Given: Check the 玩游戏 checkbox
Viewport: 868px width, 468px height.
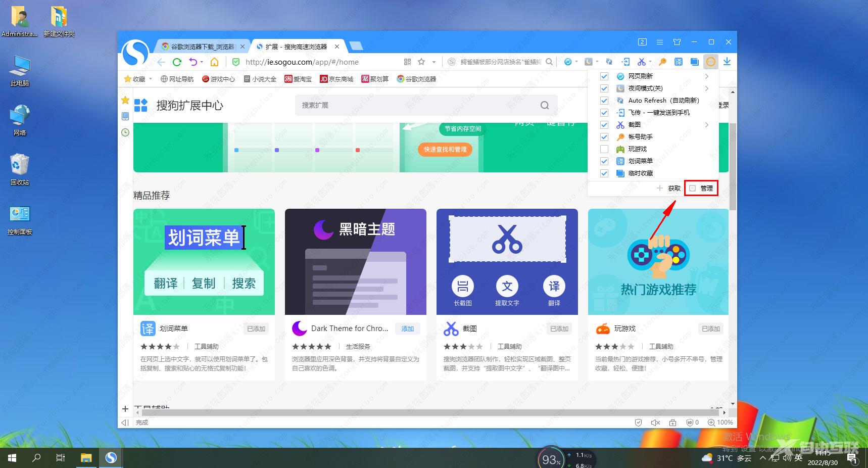Looking at the screenshot, I should tap(604, 149).
